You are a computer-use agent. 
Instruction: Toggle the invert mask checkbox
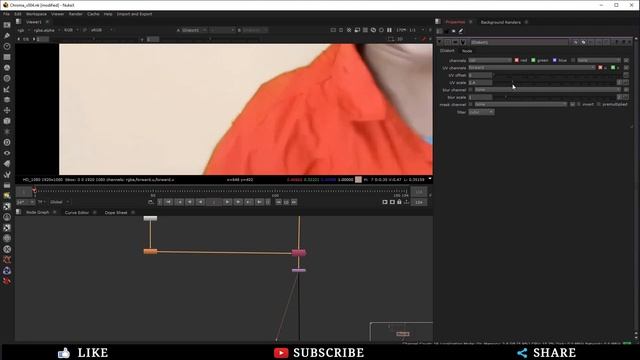[579, 104]
